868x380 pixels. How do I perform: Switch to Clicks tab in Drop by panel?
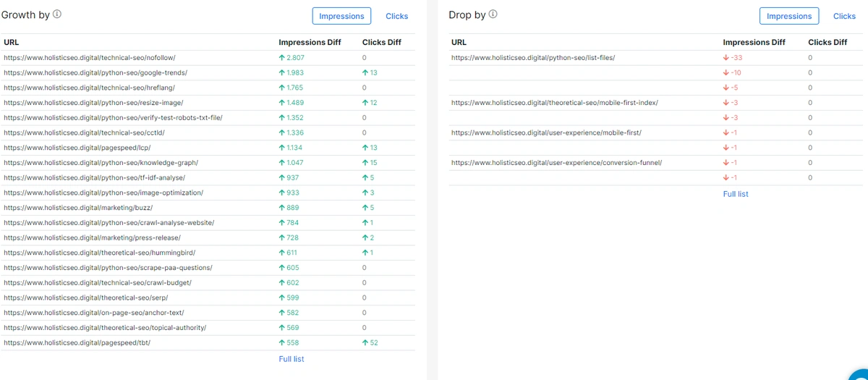tap(844, 16)
